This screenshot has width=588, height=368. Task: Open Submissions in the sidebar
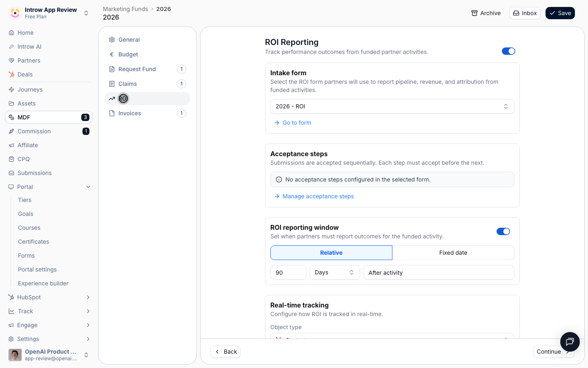49,173
